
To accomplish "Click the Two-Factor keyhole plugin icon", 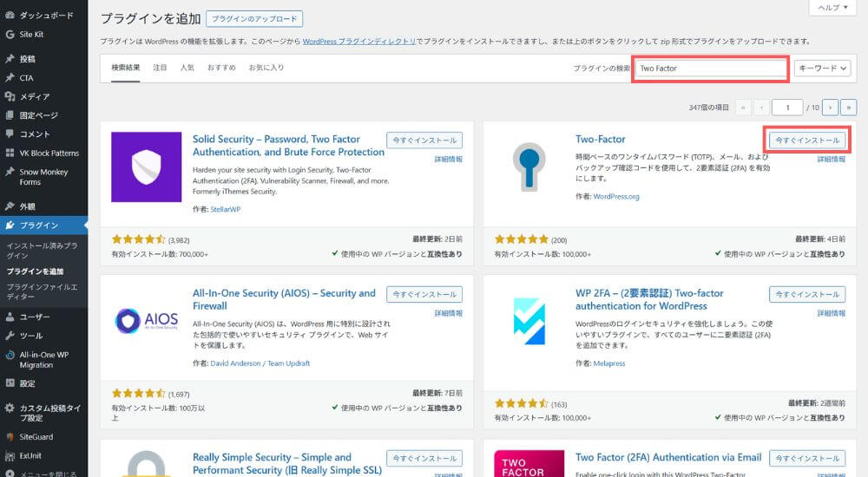I will coord(529,167).
